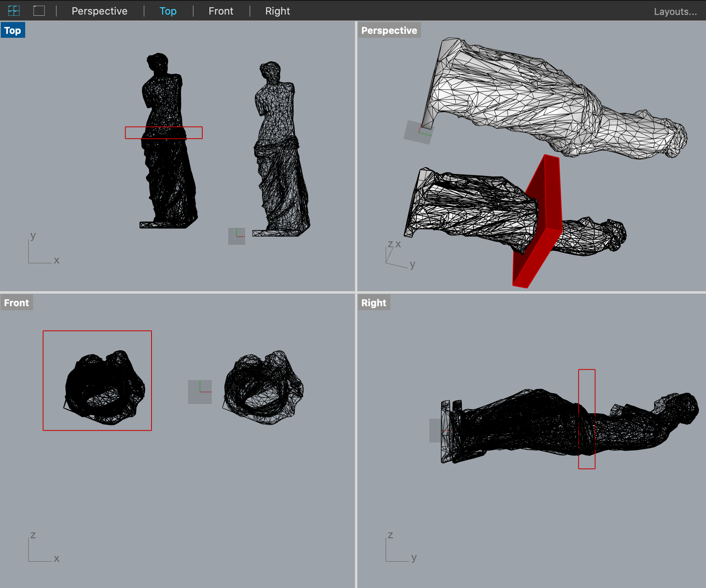Select the right-hand mesh in Front viewport
This screenshot has height=588, width=706.
click(x=263, y=388)
